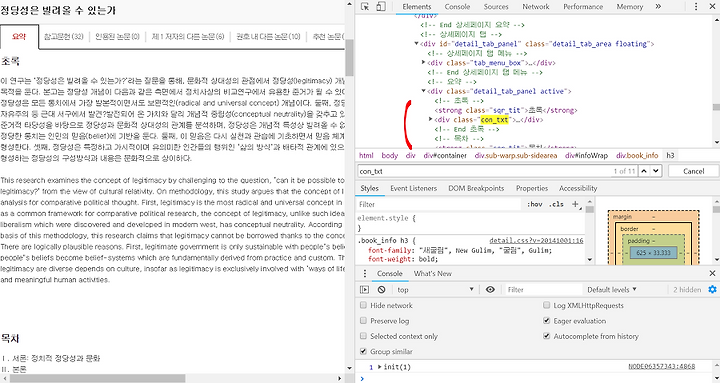Expand the init(1) console entry
The width and height of the screenshot is (720, 383).
380,366
